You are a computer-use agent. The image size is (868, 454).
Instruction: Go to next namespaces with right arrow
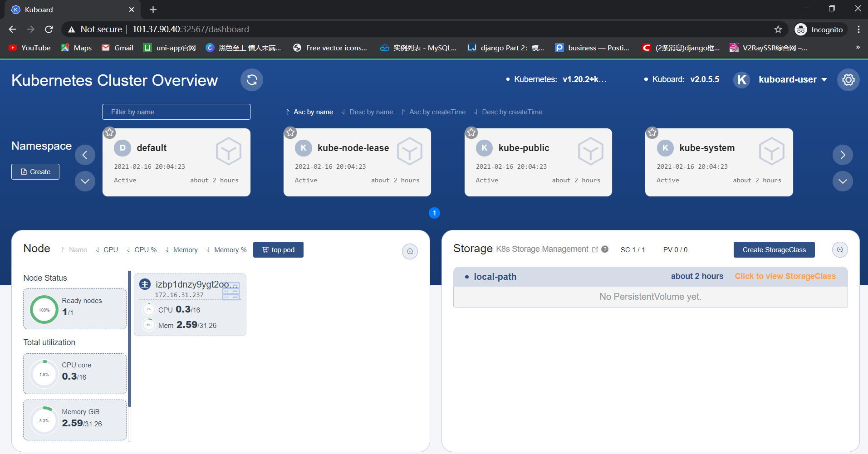coord(843,155)
